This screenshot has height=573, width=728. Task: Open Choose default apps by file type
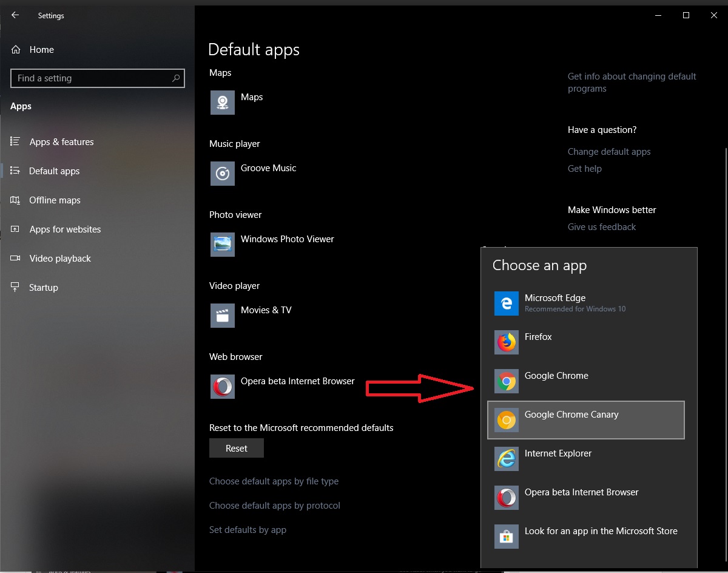pos(274,481)
